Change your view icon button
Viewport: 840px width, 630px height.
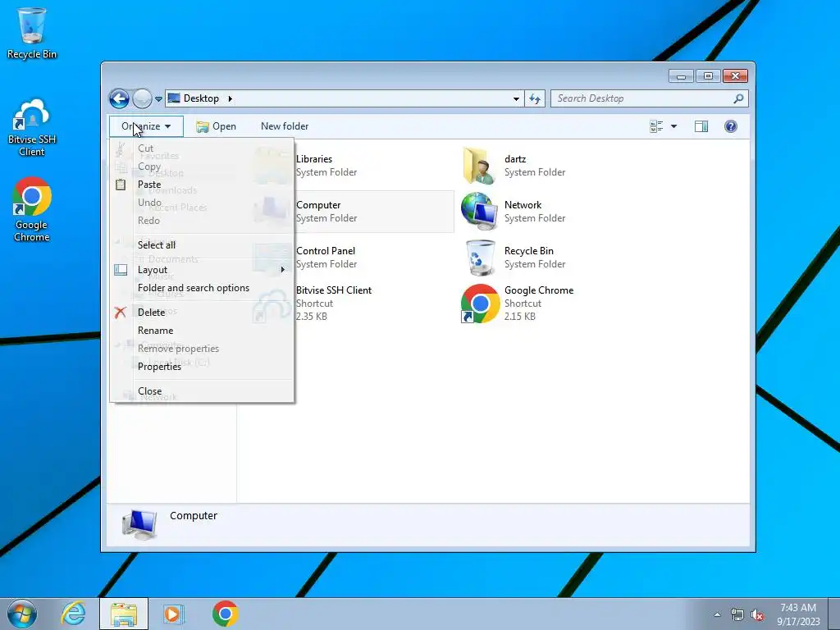[656, 126]
